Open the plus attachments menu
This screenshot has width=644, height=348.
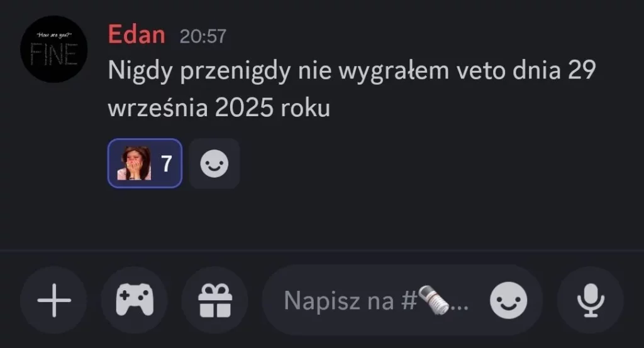tap(54, 300)
